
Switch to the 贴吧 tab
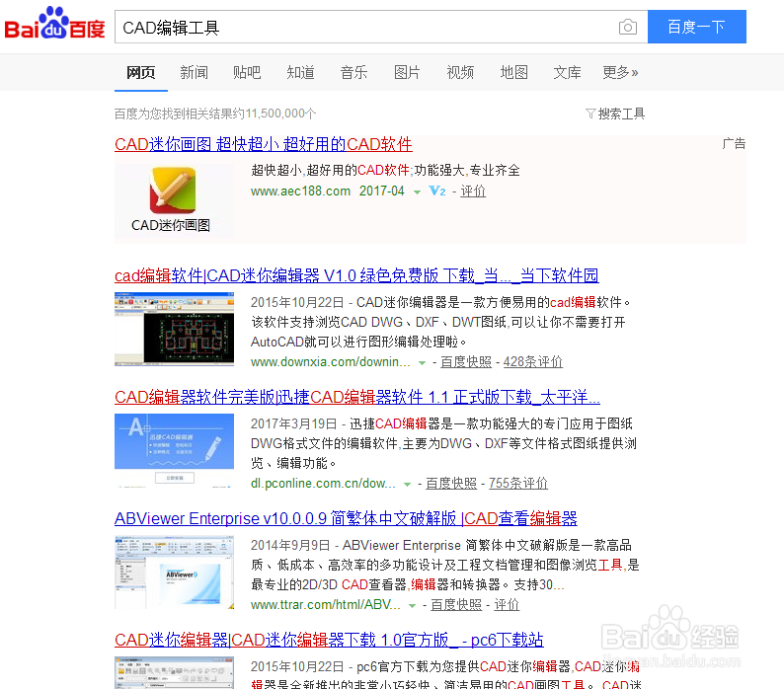[247, 72]
